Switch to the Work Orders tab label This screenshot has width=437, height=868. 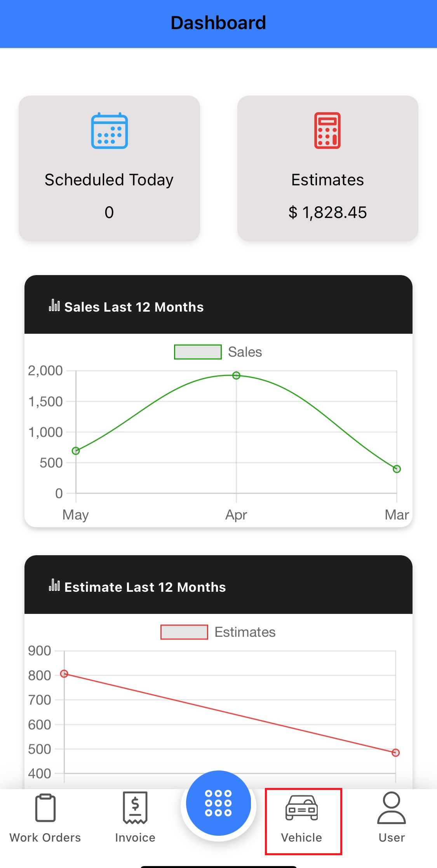pos(45,838)
